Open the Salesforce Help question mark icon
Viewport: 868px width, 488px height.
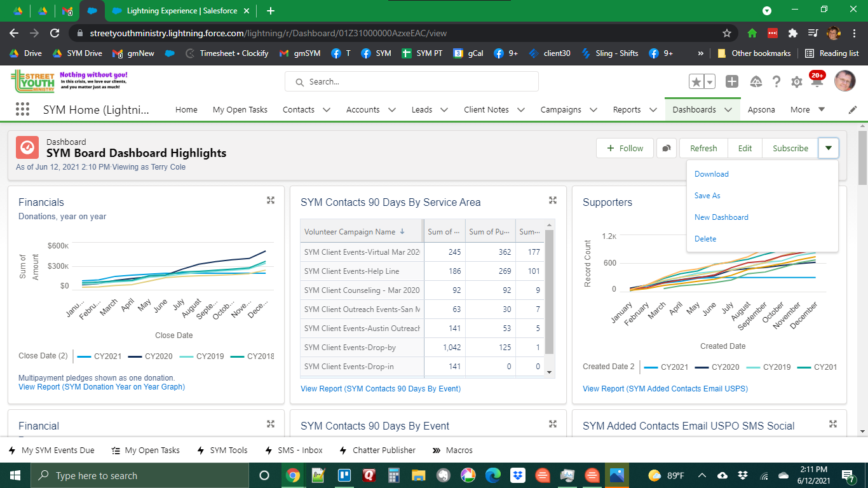(776, 81)
